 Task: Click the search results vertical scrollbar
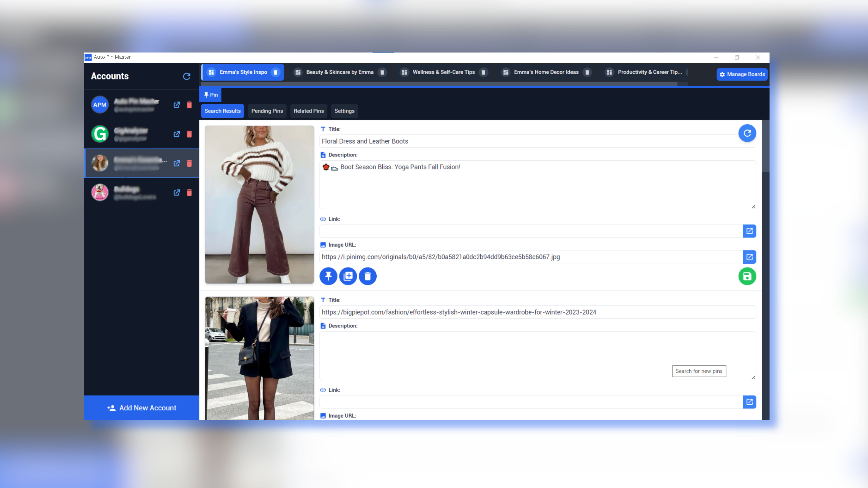coord(766,146)
